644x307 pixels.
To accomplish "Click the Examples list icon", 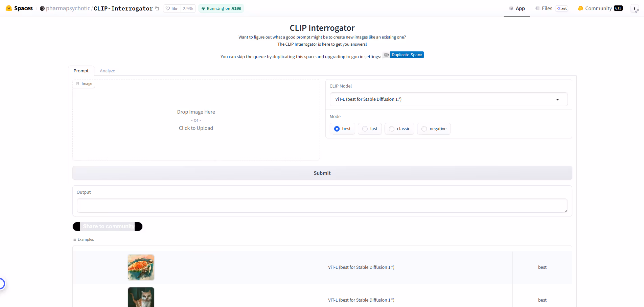I will point(74,239).
